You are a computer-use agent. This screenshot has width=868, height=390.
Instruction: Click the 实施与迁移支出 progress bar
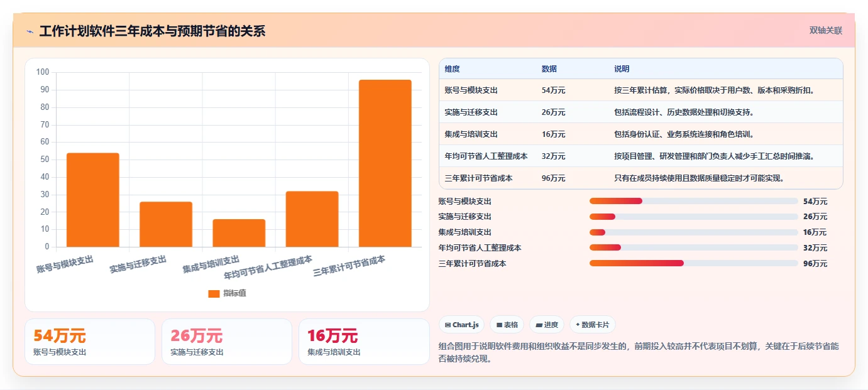(x=694, y=217)
